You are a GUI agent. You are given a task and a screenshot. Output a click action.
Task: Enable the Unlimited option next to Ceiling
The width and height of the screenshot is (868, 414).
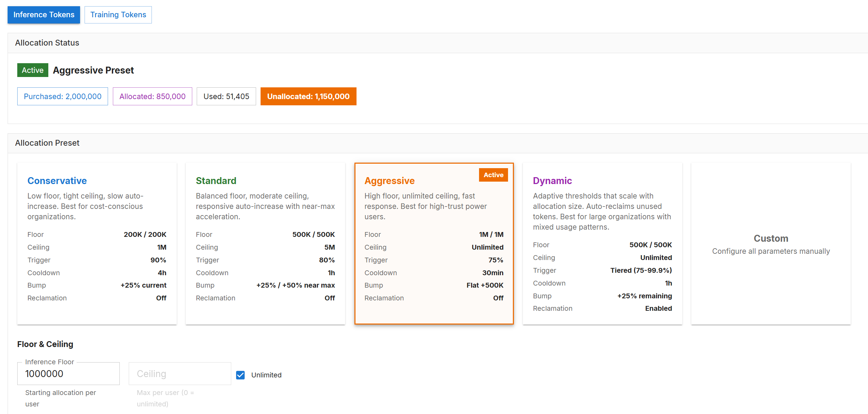[x=240, y=375]
